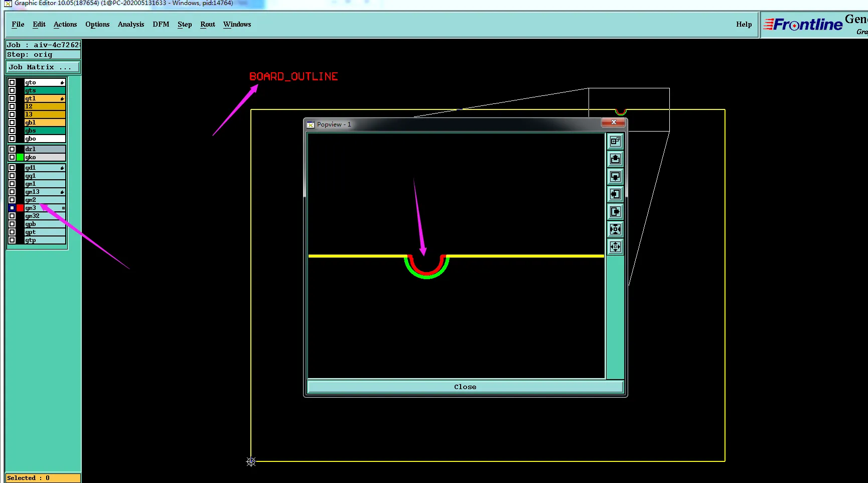Open the Step menu
The height and width of the screenshot is (483, 868).
[x=185, y=24]
